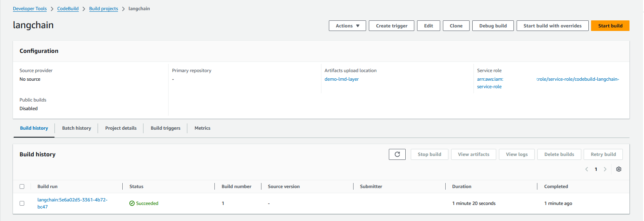The image size is (644, 221).
Task: Open the Project details tab
Action: (x=121, y=128)
